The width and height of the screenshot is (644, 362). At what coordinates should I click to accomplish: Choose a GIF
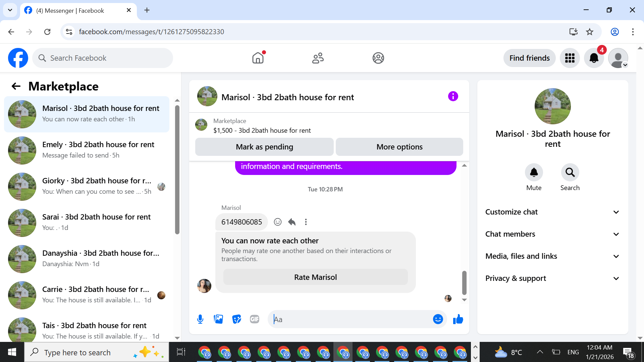[255, 319]
